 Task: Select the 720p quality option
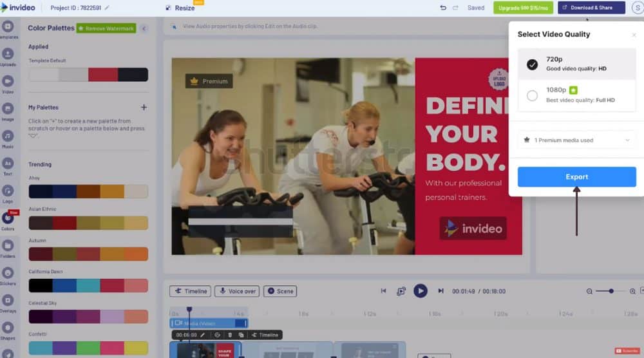(x=576, y=64)
